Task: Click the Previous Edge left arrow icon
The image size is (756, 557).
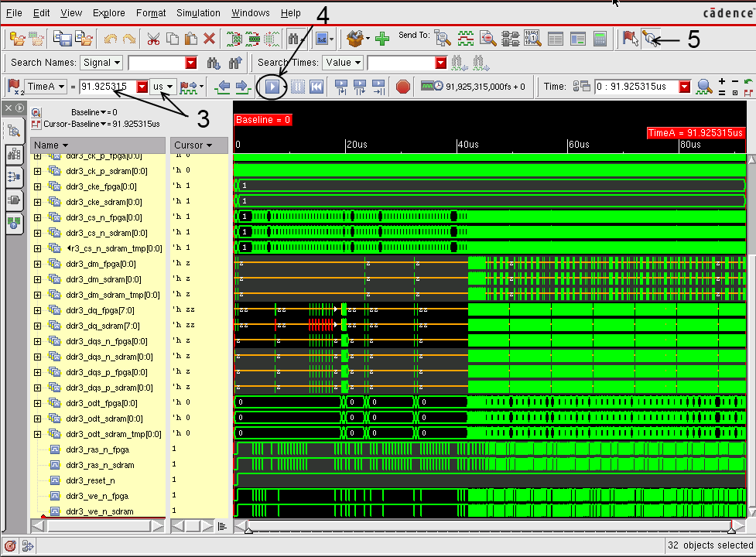Action: (224, 87)
